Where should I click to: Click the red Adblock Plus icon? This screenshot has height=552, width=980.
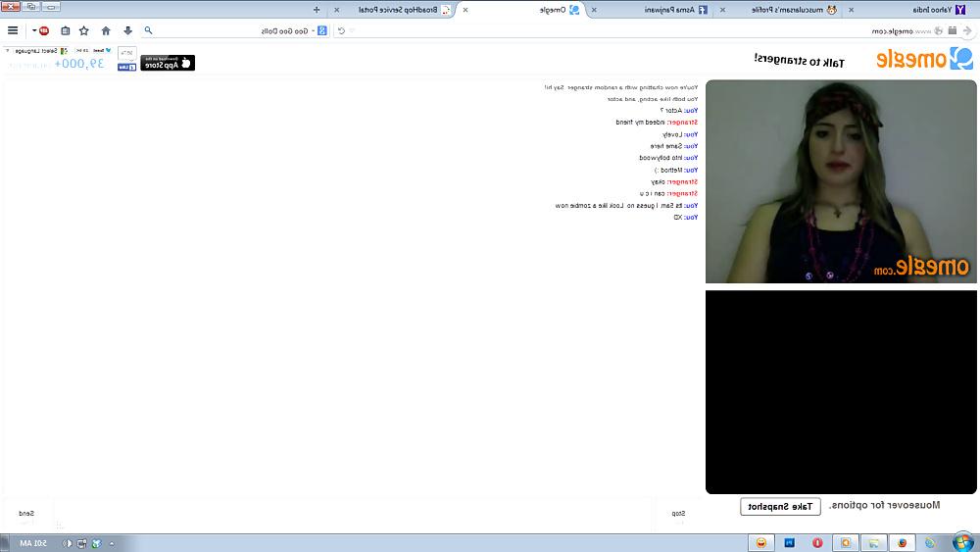point(44,30)
